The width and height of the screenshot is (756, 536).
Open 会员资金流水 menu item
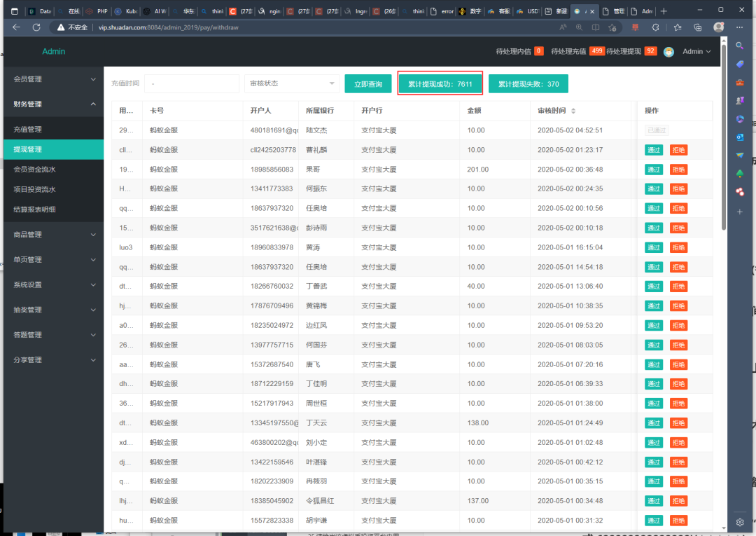pos(53,170)
